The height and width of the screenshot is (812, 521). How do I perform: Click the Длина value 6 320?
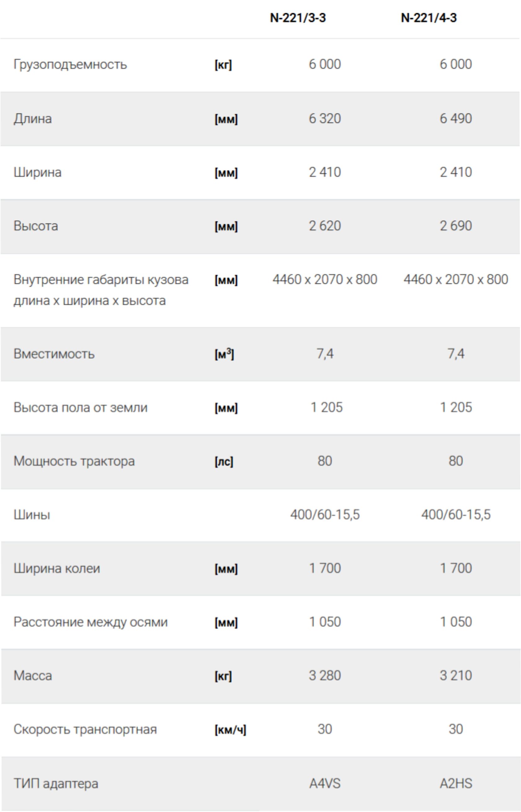point(325,119)
